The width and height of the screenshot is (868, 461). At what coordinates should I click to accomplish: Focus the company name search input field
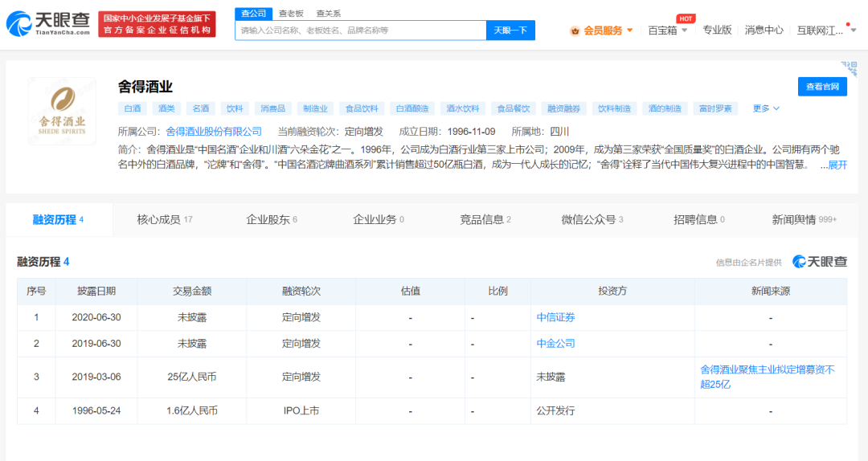pos(362,31)
